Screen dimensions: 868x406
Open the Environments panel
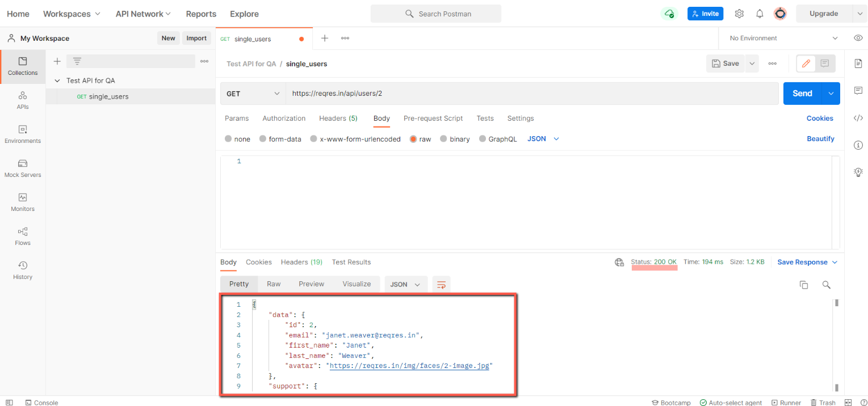click(x=22, y=135)
